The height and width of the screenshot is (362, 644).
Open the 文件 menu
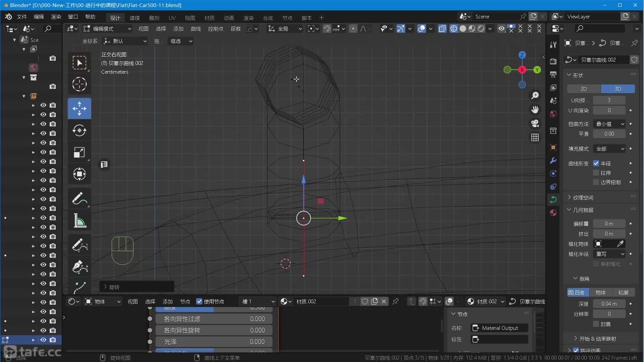[x=22, y=17]
